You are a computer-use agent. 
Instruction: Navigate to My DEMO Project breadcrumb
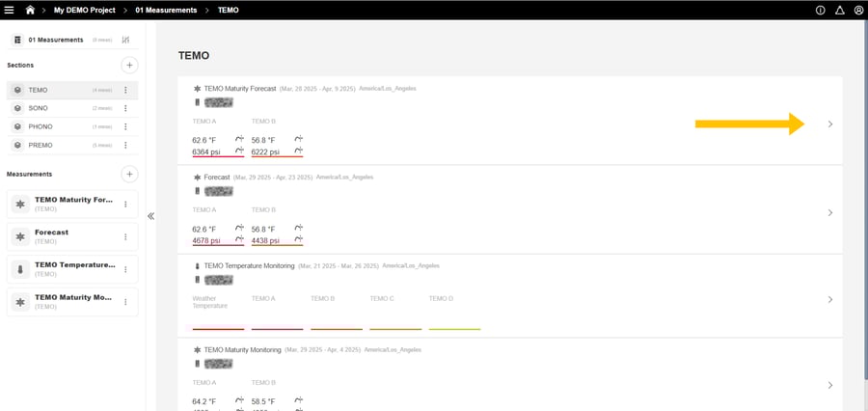click(x=84, y=10)
